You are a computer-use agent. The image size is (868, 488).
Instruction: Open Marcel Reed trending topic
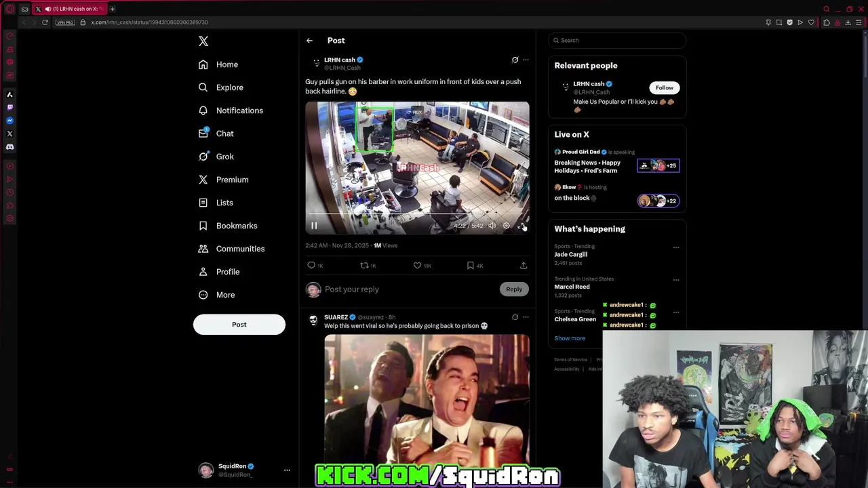click(572, 287)
